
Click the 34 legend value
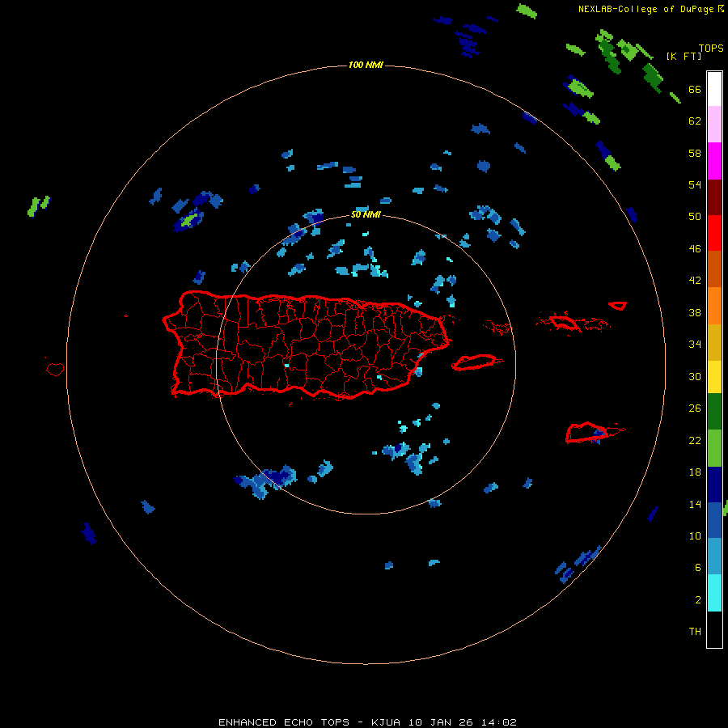[x=695, y=345]
